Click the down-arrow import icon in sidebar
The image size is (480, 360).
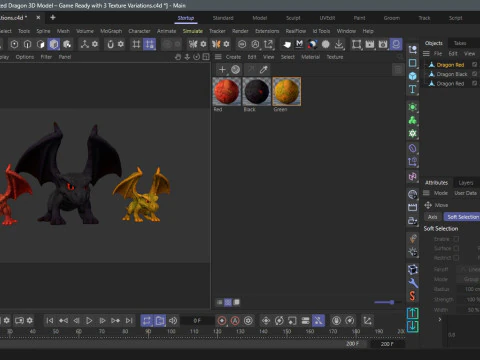413,326
